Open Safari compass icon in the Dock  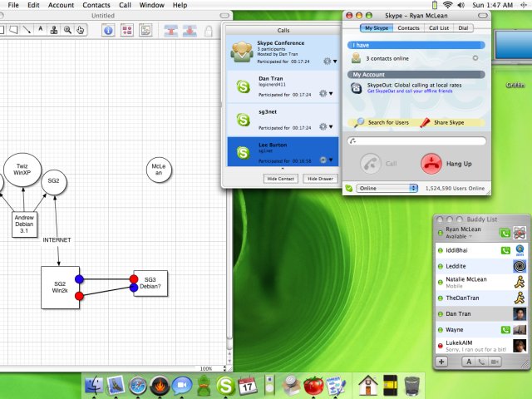click(x=137, y=386)
